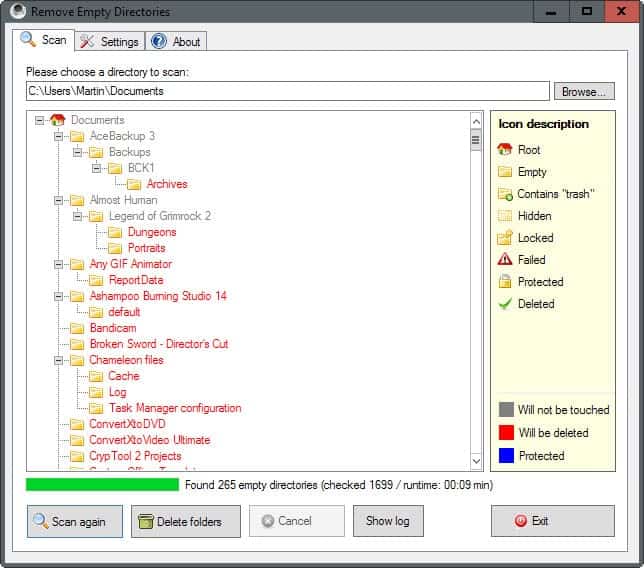
Task: Click the folder icon beside AceBackup 3
Action: (x=77, y=136)
